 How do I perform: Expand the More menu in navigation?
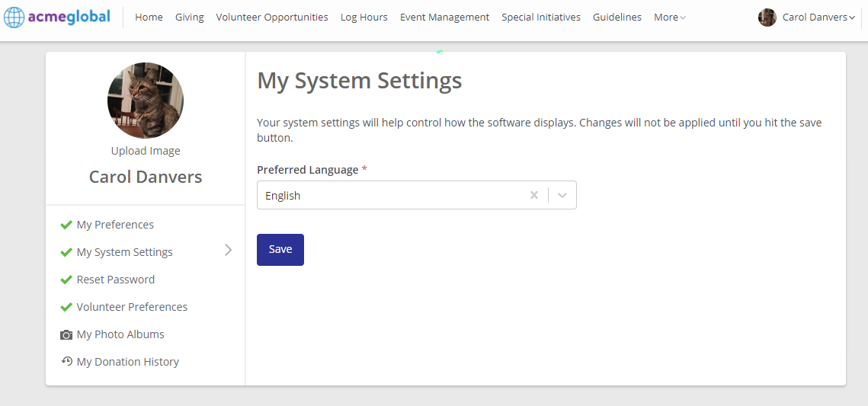click(669, 18)
